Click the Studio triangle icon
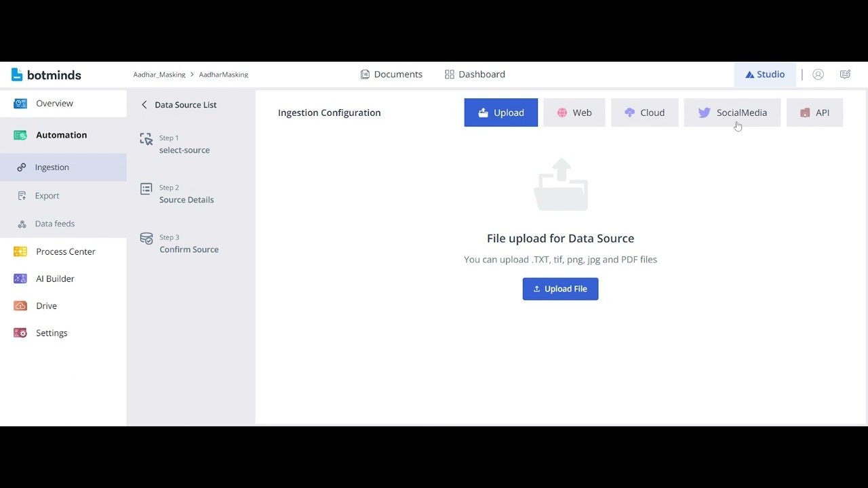 (749, 75)
